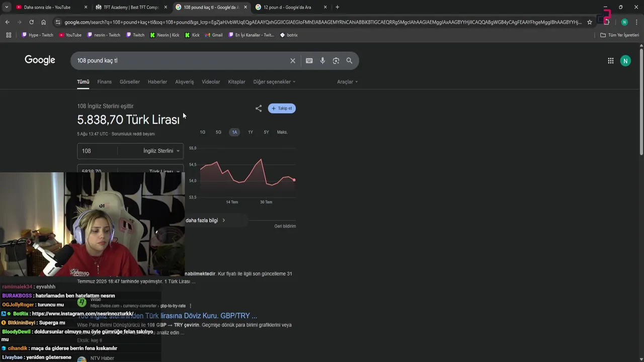Open the site information icon in address bar
644x362 pixels.
pyautogui.click(x=58, y=22)
